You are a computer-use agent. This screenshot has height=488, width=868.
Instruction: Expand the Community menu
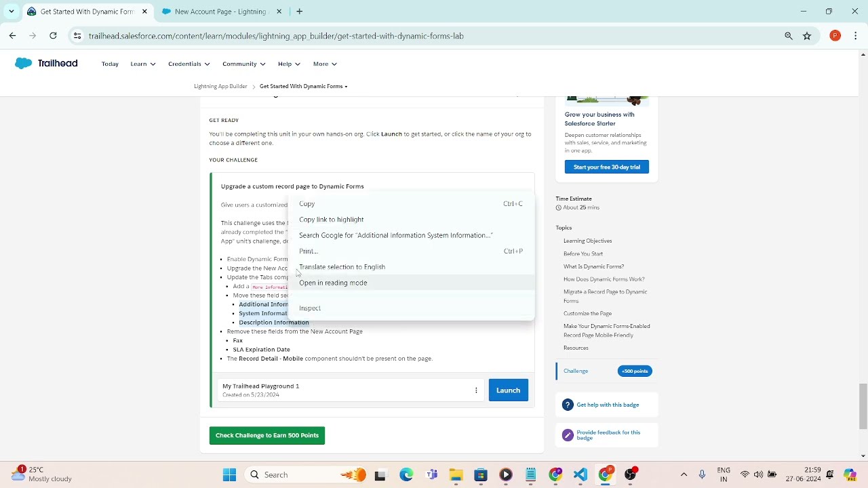point(243,64)
